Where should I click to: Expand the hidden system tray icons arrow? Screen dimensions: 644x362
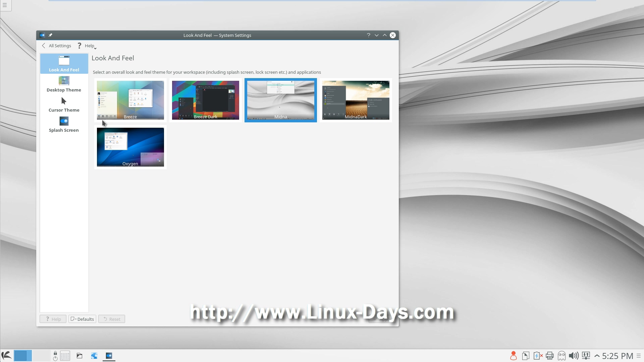click(597, 356)
